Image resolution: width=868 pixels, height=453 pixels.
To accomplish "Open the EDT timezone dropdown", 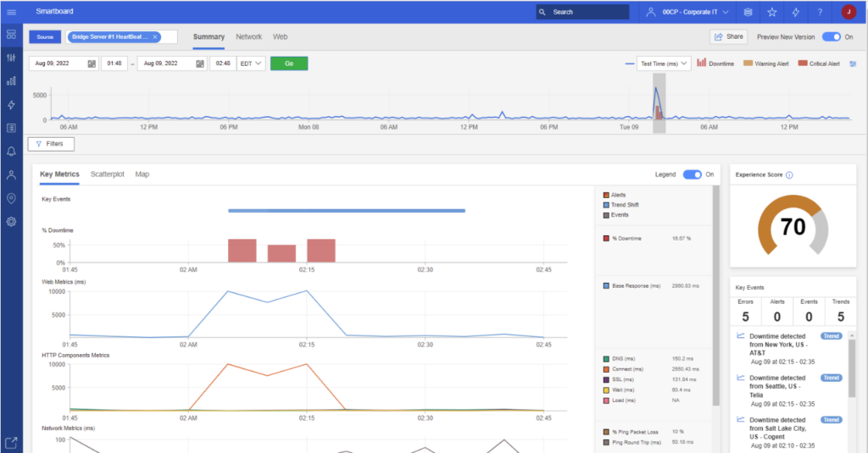I will click(x=251, y=64).
